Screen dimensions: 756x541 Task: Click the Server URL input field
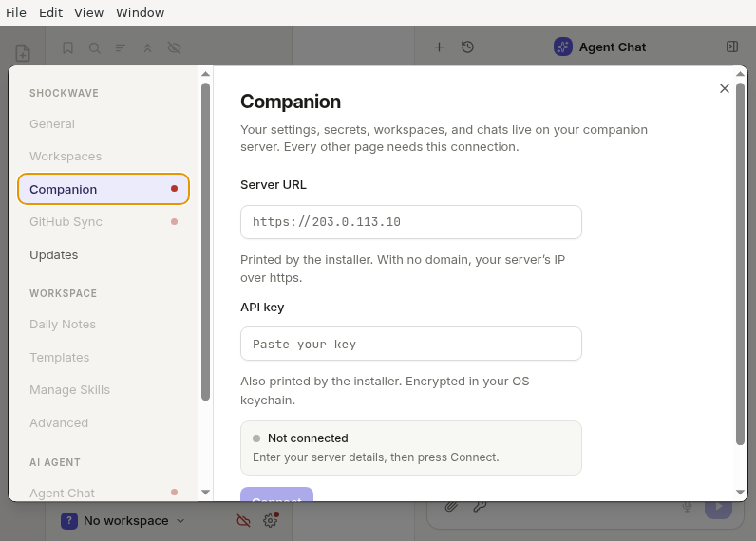(x=411, y=222)
